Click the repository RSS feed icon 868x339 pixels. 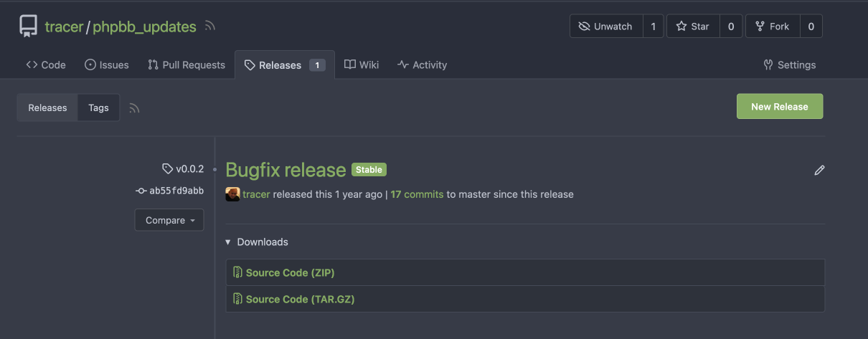click(x=210, y=27)
